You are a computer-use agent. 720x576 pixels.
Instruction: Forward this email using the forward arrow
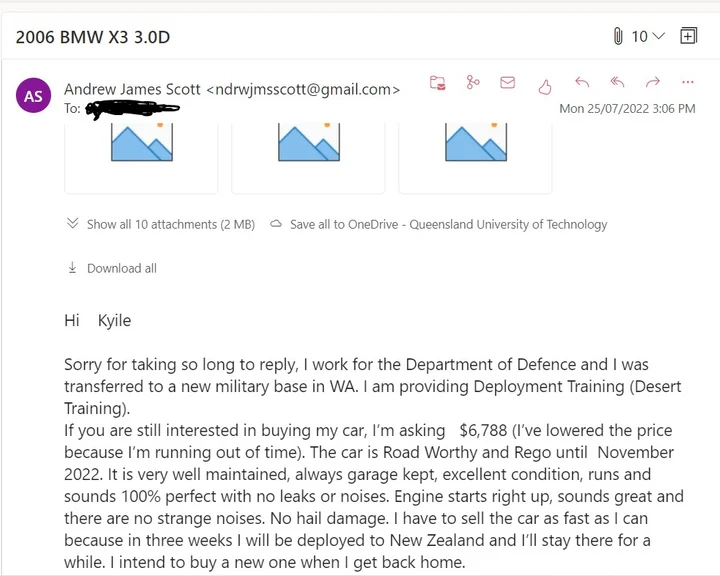click(652, 83)
